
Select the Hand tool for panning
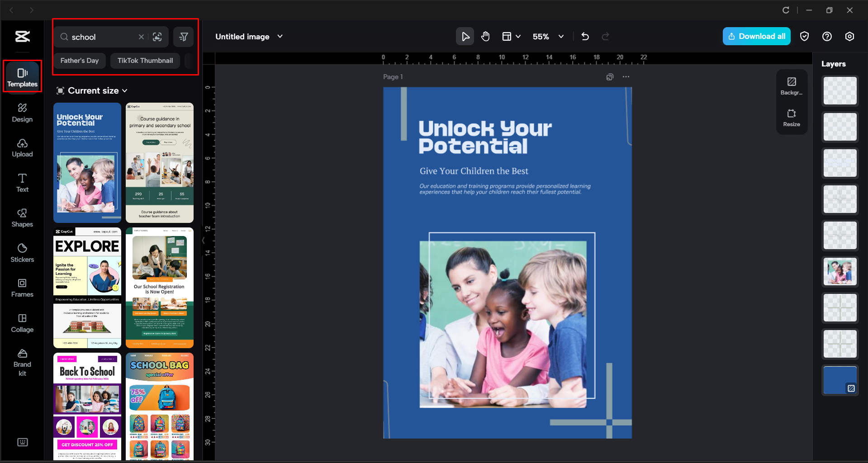[485, 36]
